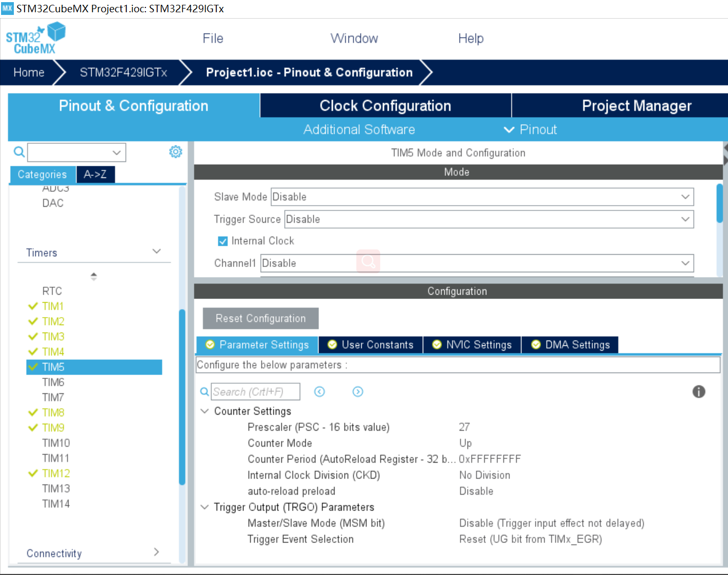The image size is (728, 575).
Task: Open the Pinout dropdown menu
Action: (x=530, y=129)
